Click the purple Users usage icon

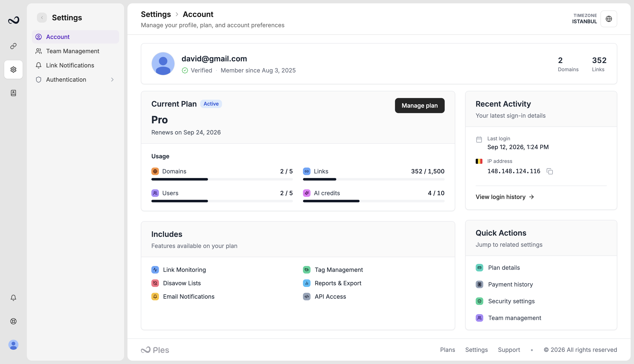(x=155, y=193)
